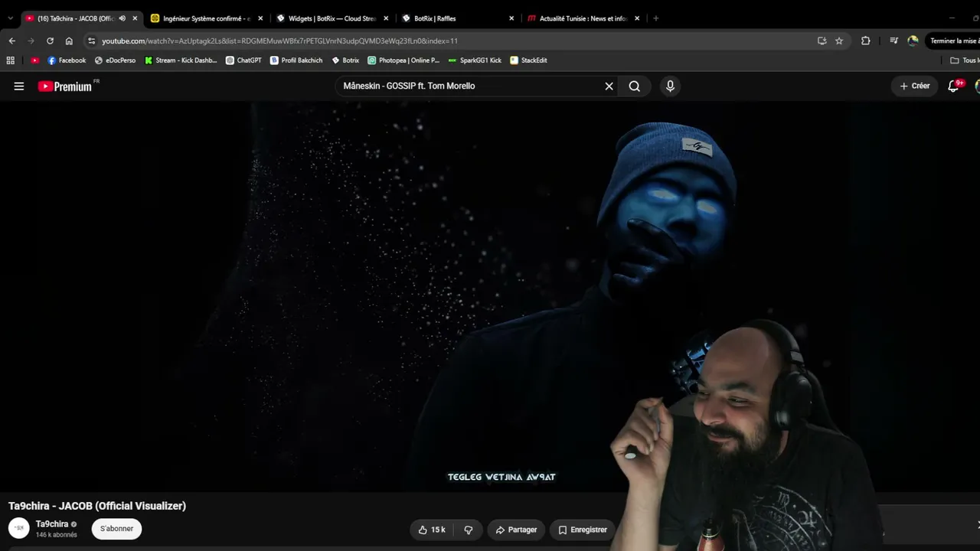Viewport: 980px width, 551px height.
Task: Dislike the video with thumbs-down button
Action: pos(469,530)
